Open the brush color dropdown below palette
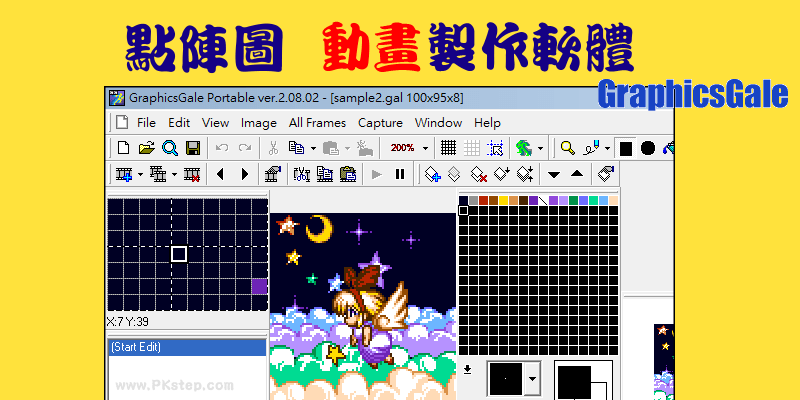The height and width of the screenshot is (400, 800). [x=532, y=379]
